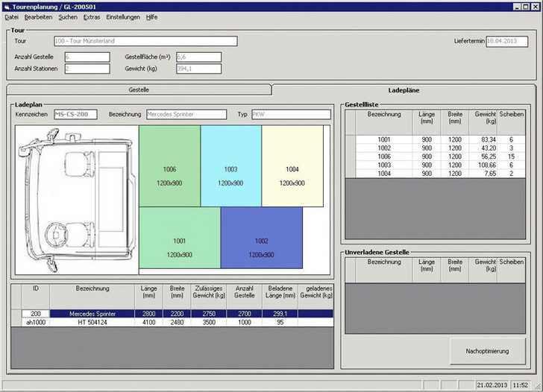Open the Bearbeiten menu
The image size is (543, 392).
point(38,16)
